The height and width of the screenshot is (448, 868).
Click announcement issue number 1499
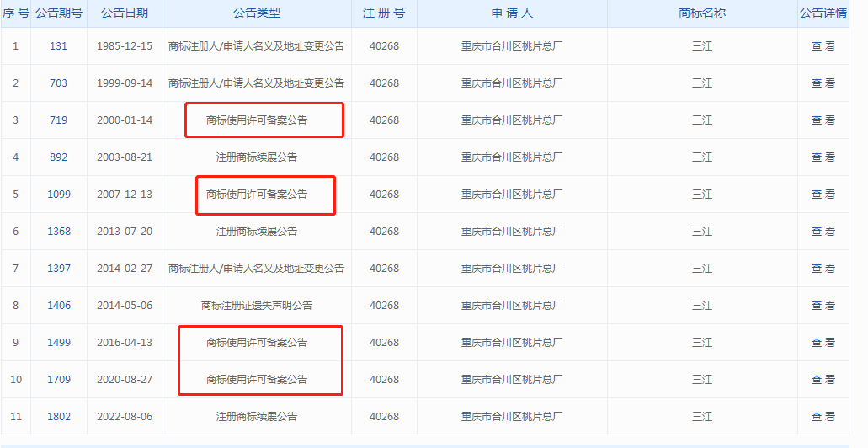(59, 342)
